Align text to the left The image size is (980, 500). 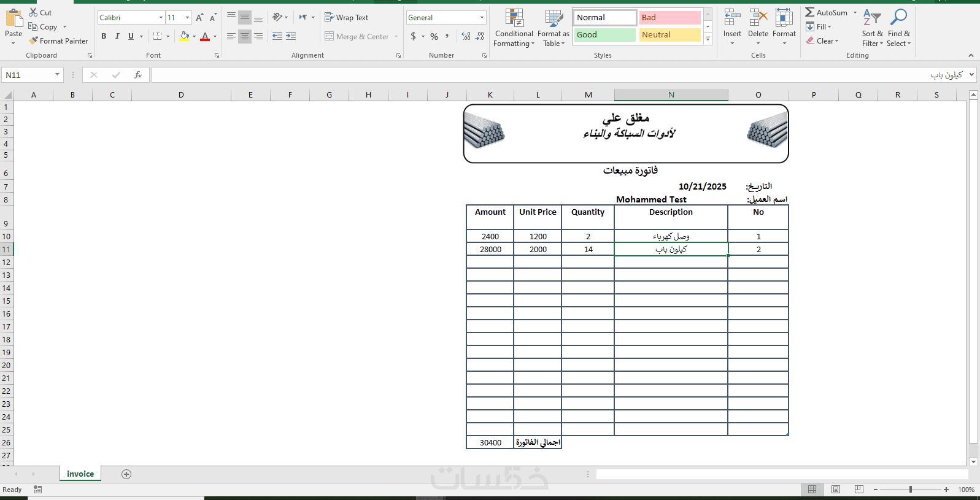coord(231,36)
